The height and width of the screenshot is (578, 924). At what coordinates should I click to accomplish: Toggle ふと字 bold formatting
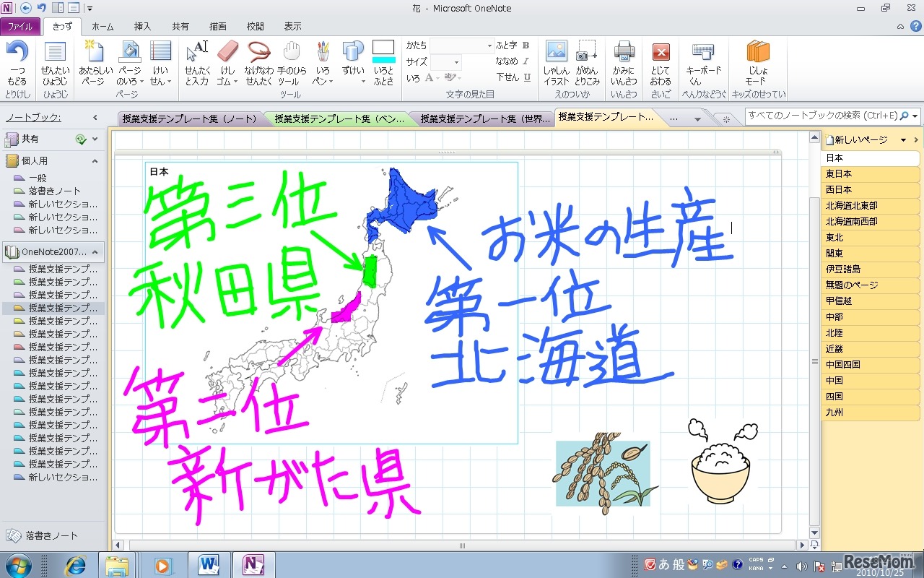526,46
